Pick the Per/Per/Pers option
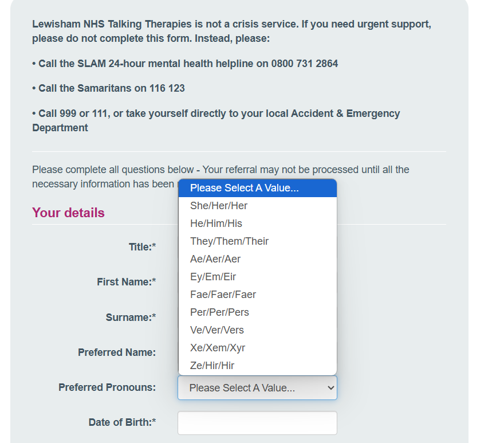Image resolution: width=504 pixels, height=443 pixels. click(219, 312)
